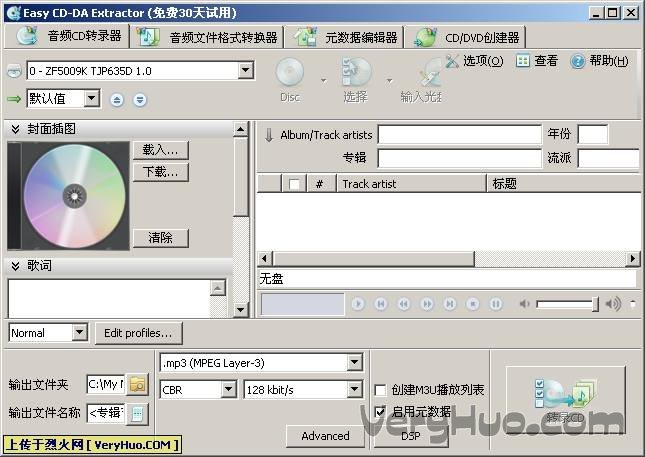This screenshot has height=457, width=645.
Task: Click the Disc toolbar icon
Action: tap(289, 74)
